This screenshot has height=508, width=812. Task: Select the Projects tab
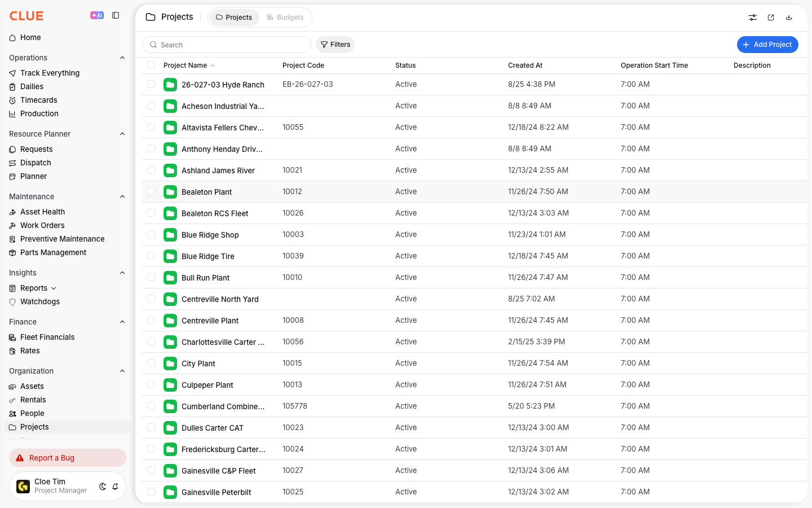click(x=234, y=17)
